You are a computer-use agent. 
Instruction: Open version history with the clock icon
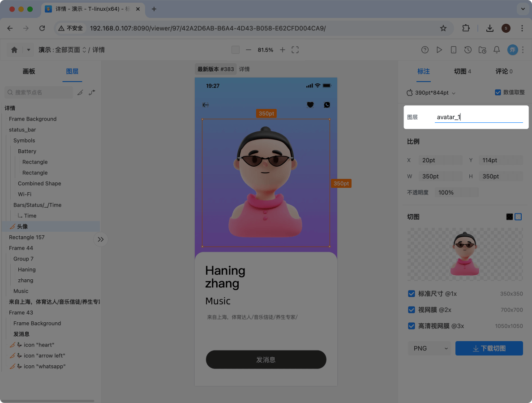pos(468,50)
